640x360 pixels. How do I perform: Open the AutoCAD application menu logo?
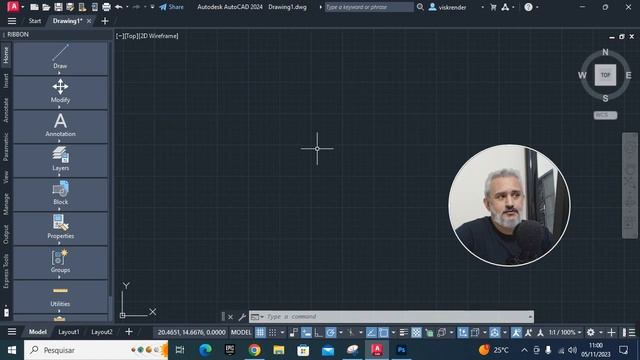(x=13, y=7)
